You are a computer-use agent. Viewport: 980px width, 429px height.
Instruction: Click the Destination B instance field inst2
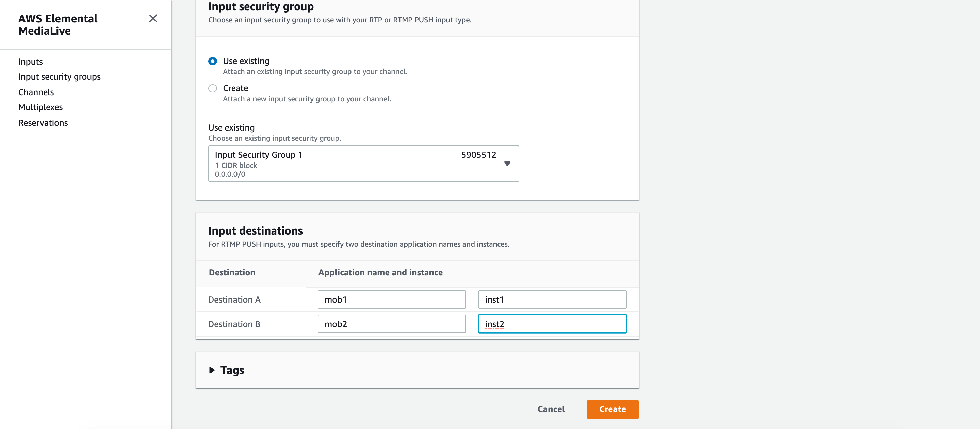552,324
